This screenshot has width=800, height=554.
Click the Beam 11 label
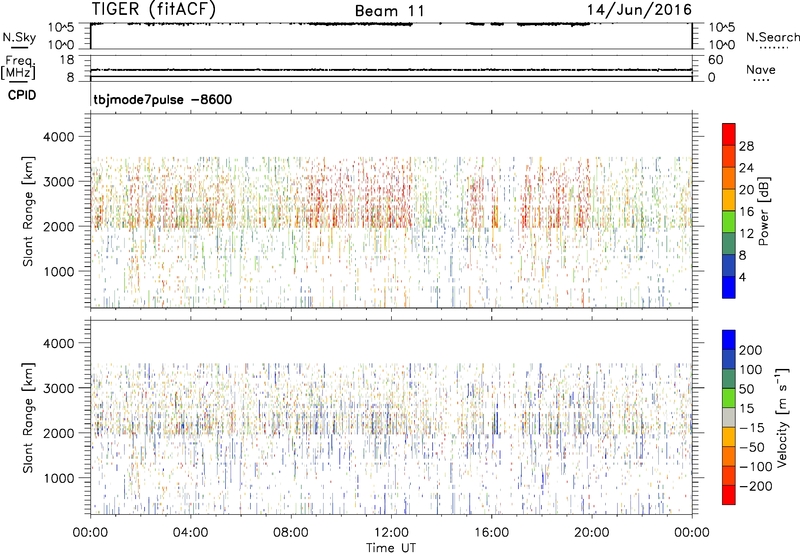tap(390, 11)
